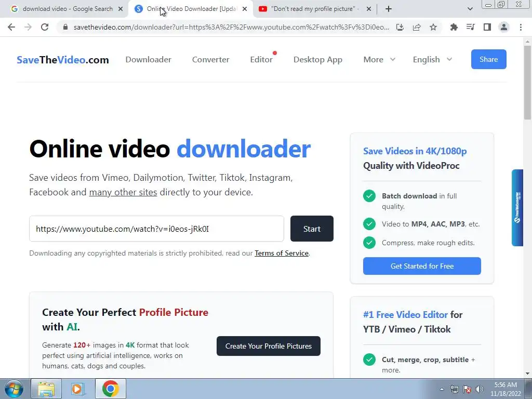
Task: Toggle the Chrome side panel
Action: tap(487, 27)
